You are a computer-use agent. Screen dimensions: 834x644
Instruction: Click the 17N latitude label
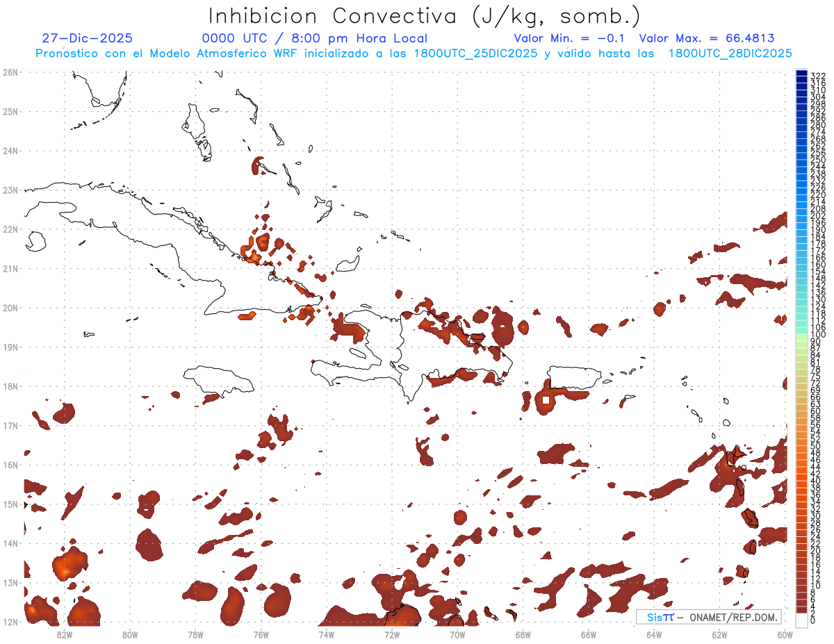10,425
